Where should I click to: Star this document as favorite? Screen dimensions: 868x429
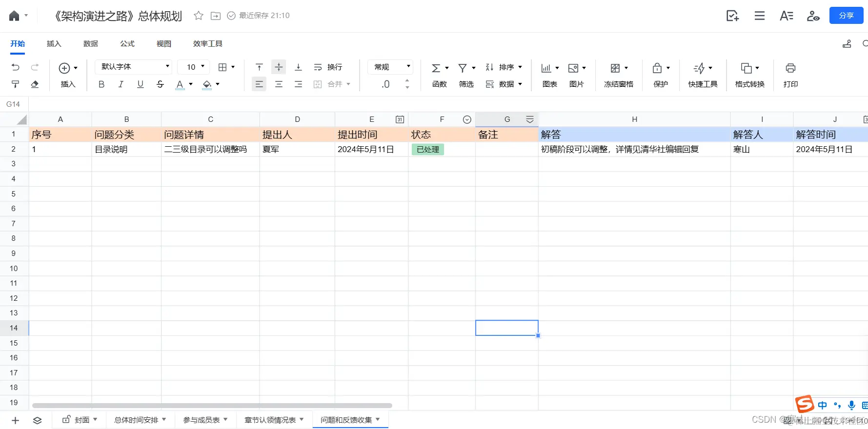198,16
